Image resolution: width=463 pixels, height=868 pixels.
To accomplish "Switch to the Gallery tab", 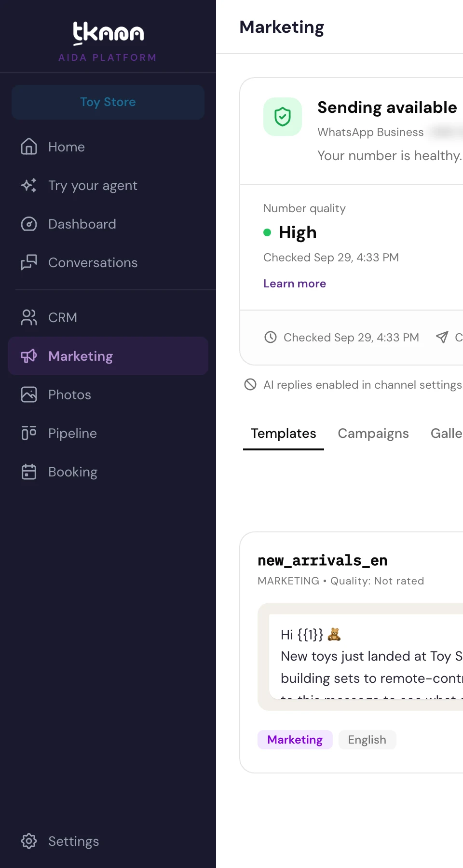I will (x=447, y=434).
